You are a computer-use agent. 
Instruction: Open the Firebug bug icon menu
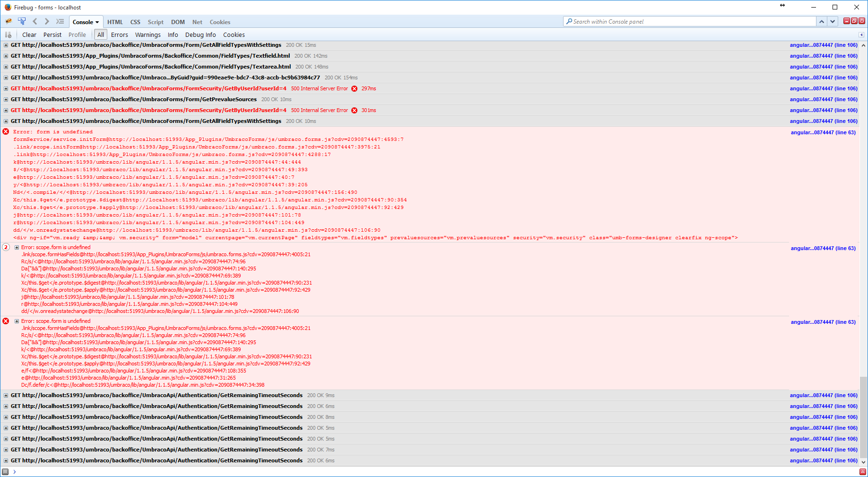coord(9,21)
